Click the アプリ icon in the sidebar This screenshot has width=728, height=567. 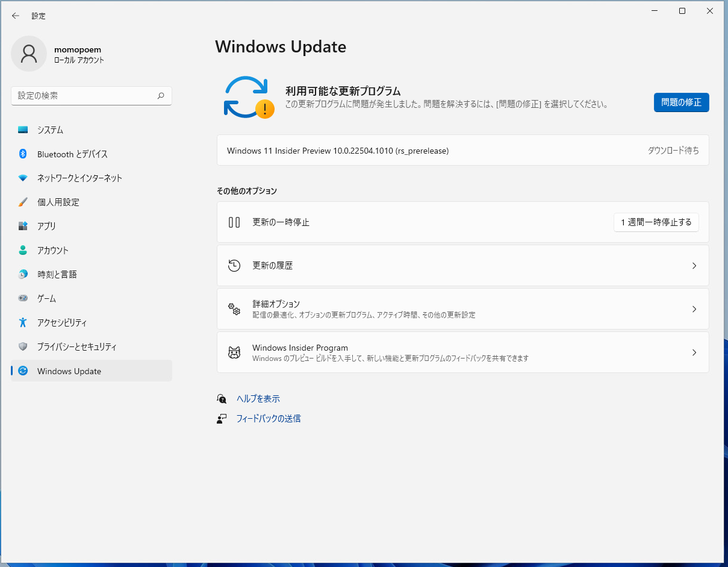(23, 226)
